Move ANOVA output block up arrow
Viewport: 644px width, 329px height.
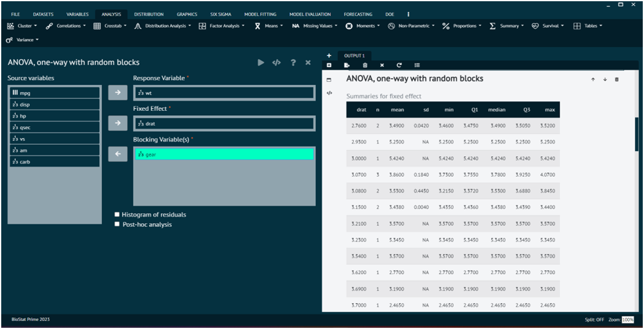(x=593, y=79)
